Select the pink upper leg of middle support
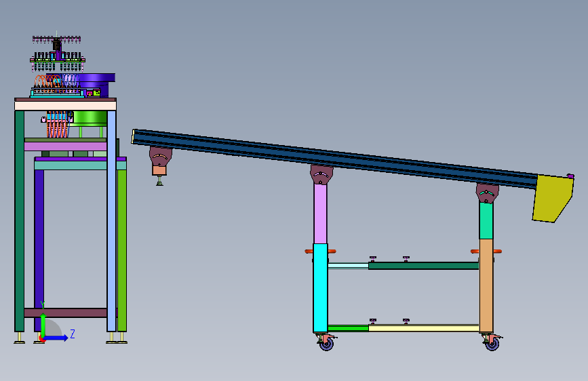Screen dimensions: 588x381 320,214
